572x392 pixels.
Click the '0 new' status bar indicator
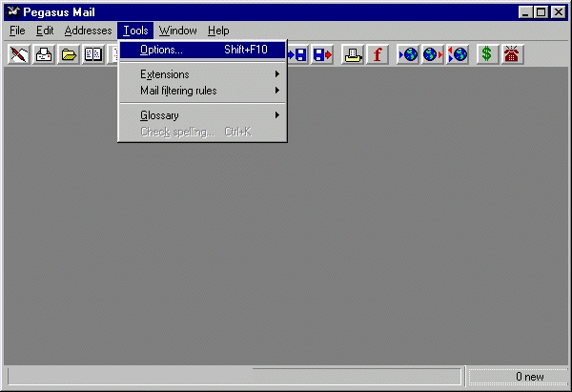pyautogui.click(x=519, y=377)
